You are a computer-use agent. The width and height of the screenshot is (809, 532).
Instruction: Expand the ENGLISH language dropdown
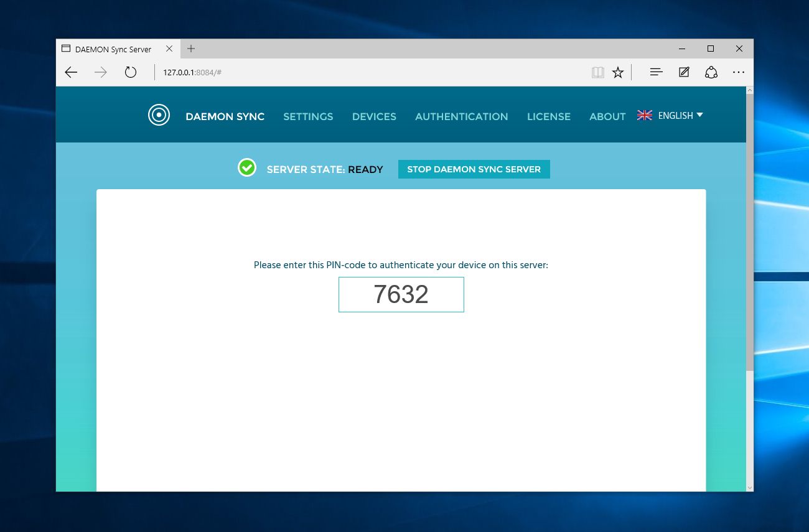[680, 116]
